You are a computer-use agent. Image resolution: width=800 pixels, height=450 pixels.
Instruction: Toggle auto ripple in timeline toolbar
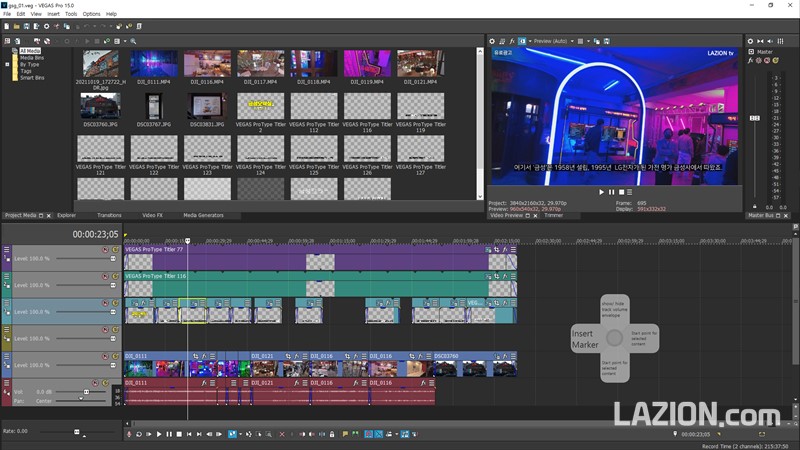coord(389,434)
